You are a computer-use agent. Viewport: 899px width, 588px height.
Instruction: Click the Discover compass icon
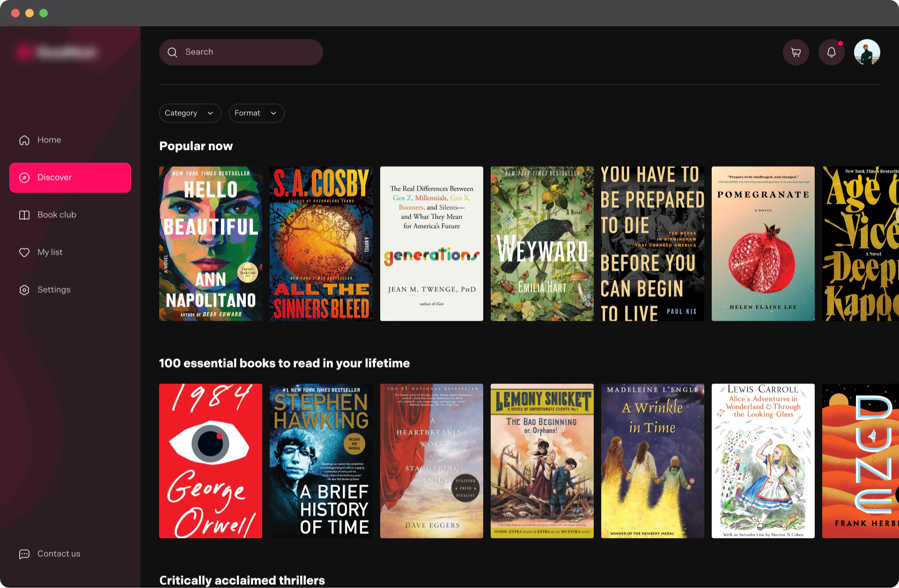[24, 177]
